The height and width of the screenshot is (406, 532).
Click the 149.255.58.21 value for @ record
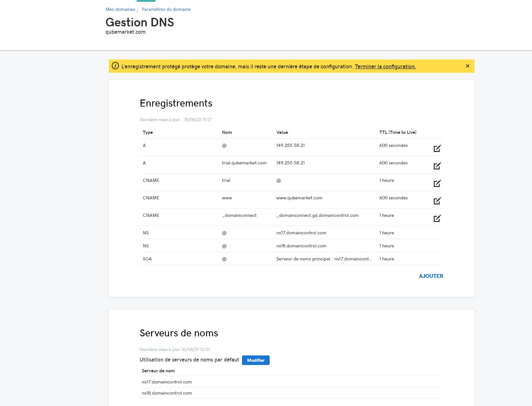point(290,145)
